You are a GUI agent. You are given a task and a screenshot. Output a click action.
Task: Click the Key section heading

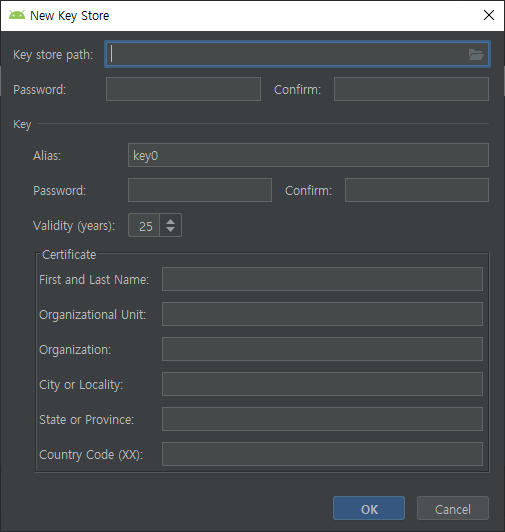tap(22, 124)
